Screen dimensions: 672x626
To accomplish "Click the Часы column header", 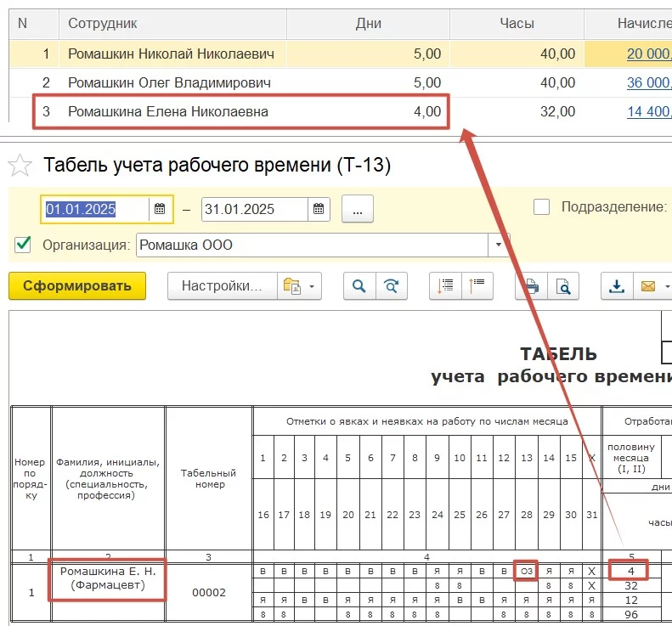I will [x=517, y=24].
